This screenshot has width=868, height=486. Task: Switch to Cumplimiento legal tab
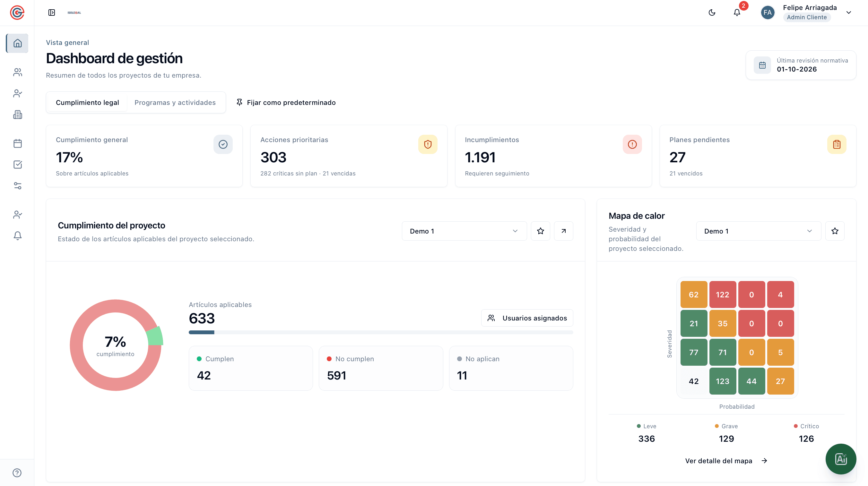click(87, 102)
